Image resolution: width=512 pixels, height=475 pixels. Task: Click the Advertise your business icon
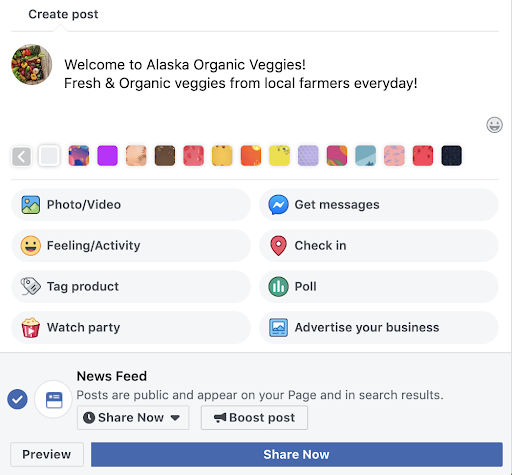point(278,328)
